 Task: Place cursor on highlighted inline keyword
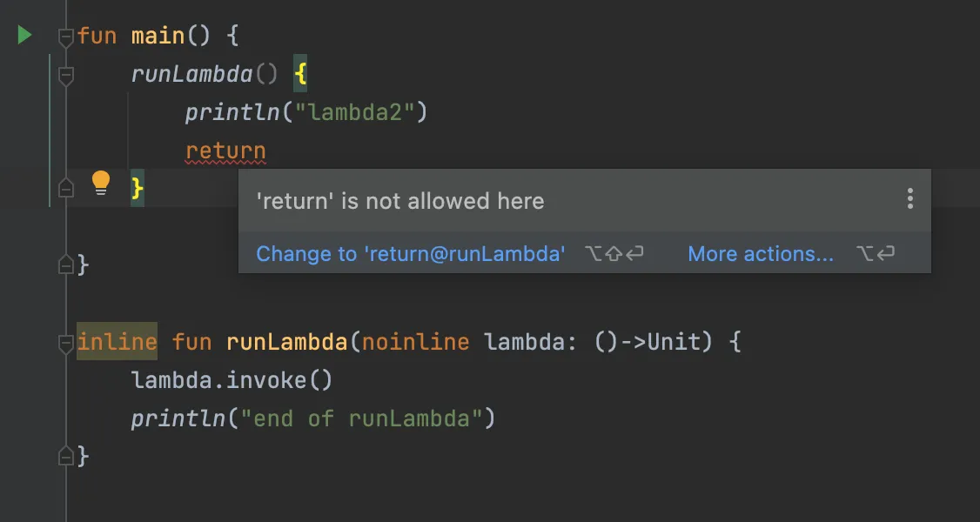click(x=117, y=342)
